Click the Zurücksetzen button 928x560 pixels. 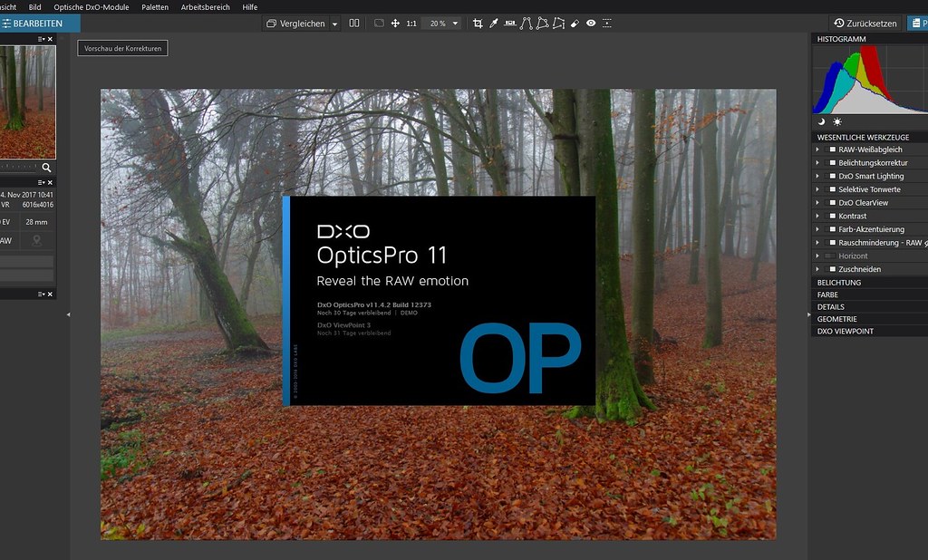(x=865, y=24)
